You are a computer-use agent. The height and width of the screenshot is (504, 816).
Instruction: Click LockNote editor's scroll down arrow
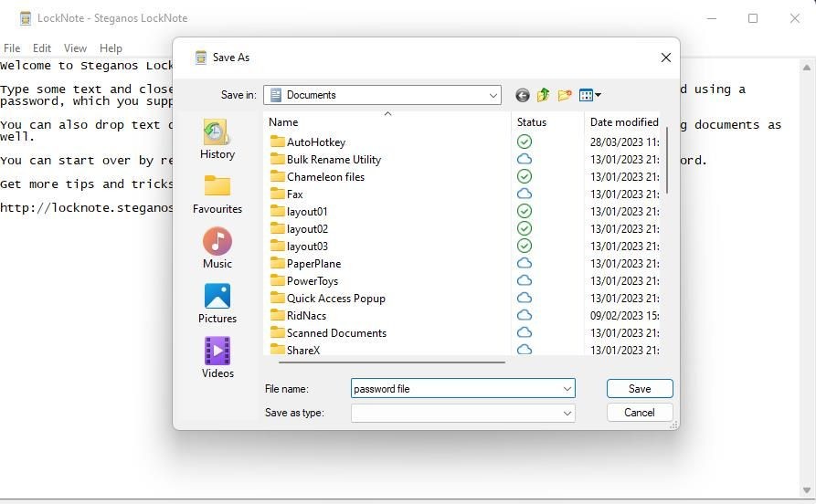click(807, 490)
